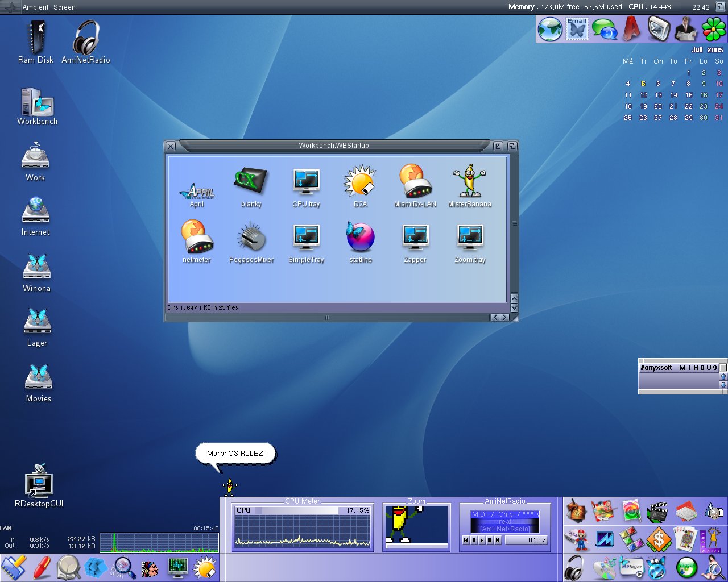Select the blanky icon in WBStartup
728x582 pixels.
[251, 188]
